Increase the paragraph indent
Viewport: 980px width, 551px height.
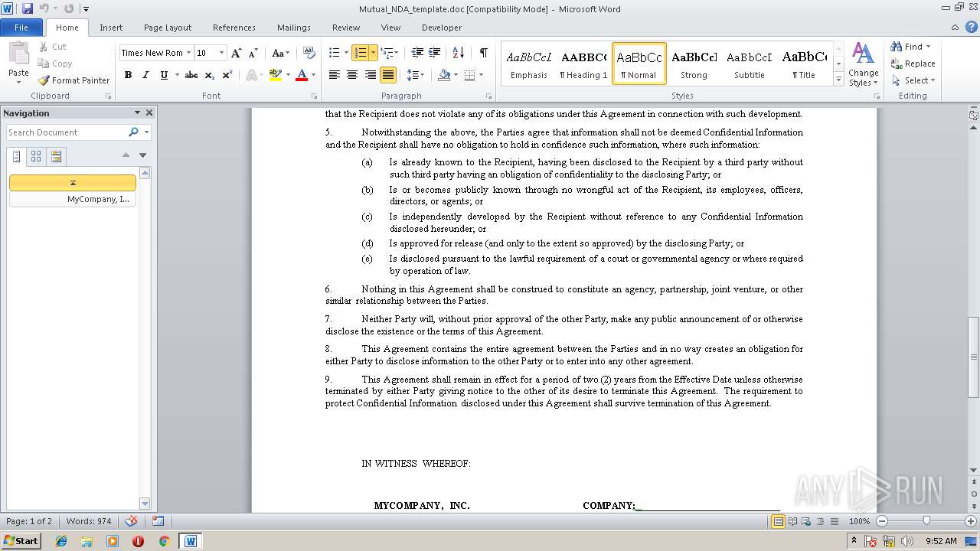point(434,53)
